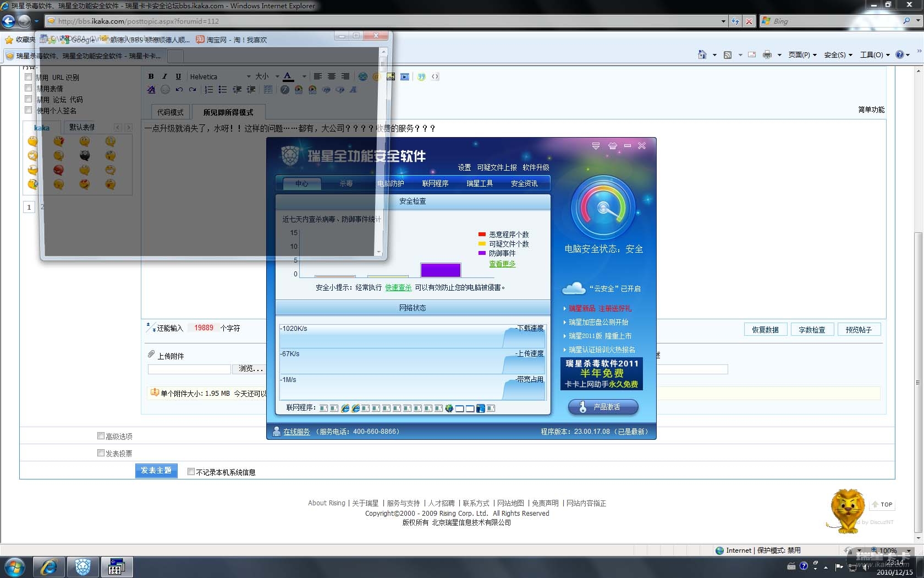This screenshot has height=578, width=924.
Task: Check the 禁用 论坛 代码 checkbox
Action: [28, 99]
